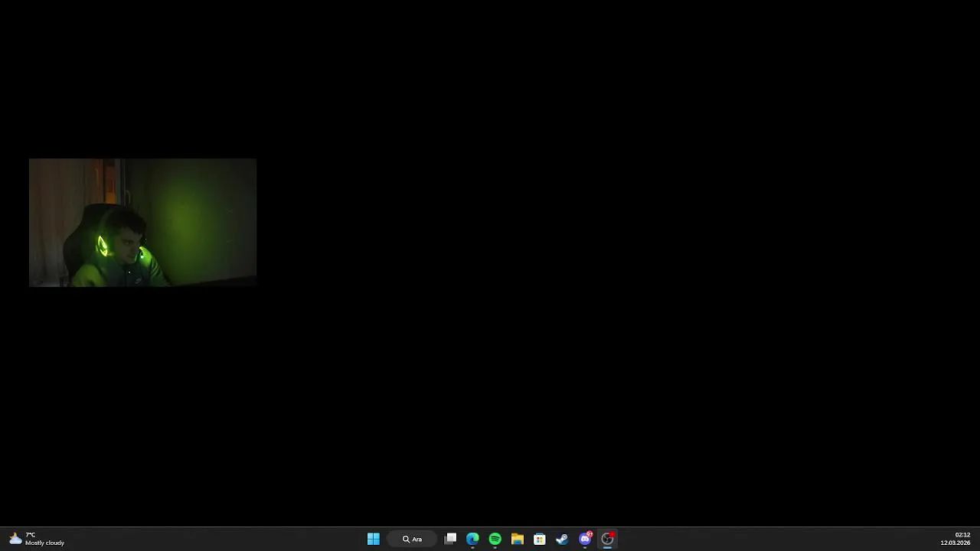Image resolution: width=980 pixels, height=551 pixels.
Task: Click the Ara search box in taskbar
Action: click(x=412, y=539)
